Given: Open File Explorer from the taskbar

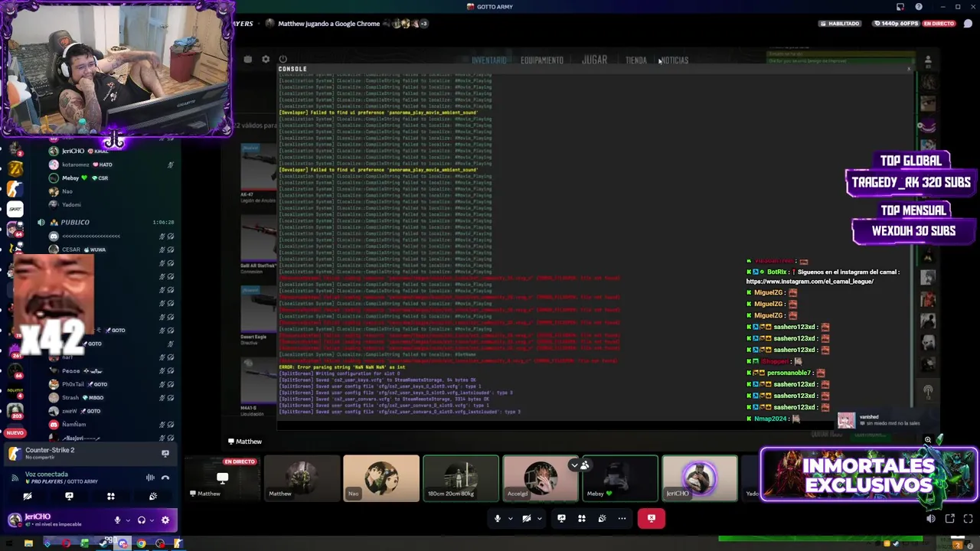Looking at the screenshot, I should tap(28, 544).
